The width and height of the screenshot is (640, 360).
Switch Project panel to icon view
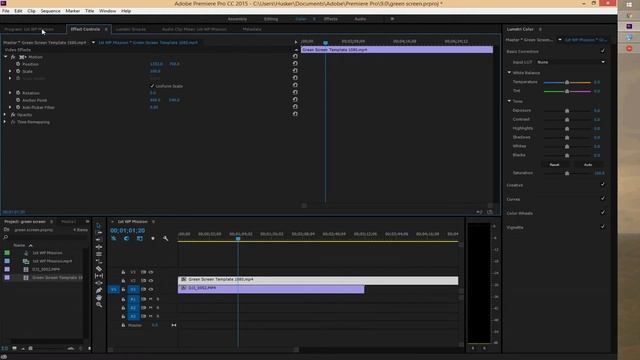[x=14, y=348]
